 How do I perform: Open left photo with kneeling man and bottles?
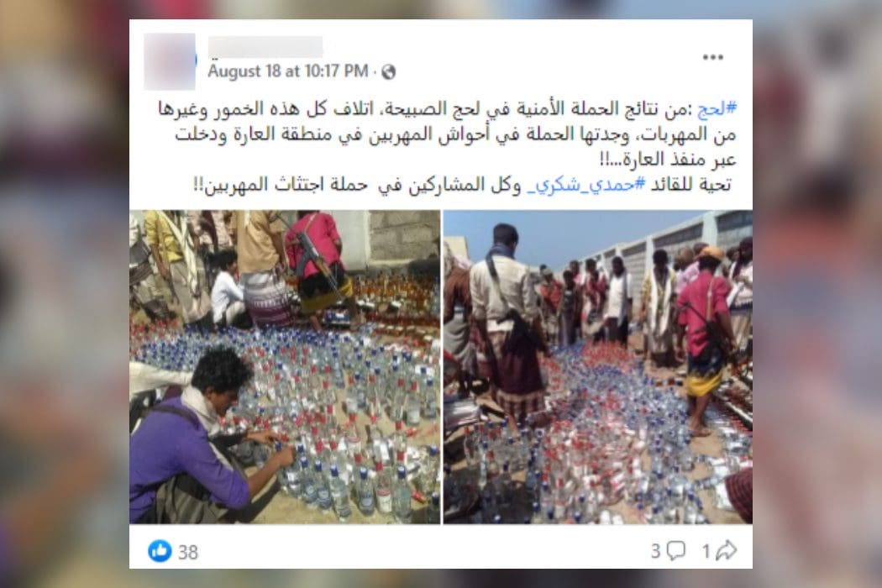click(x=285, y=367)
